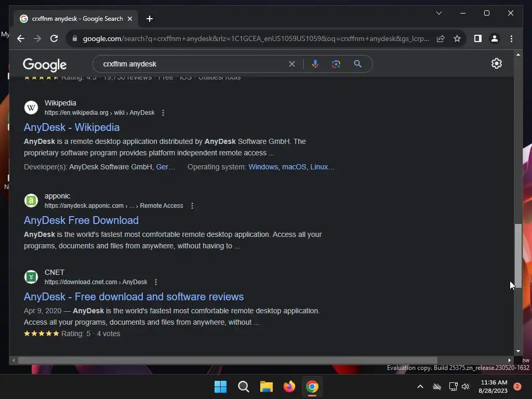Open a new Chrome tab
The image size is (532, 399).
click(149, 19)
